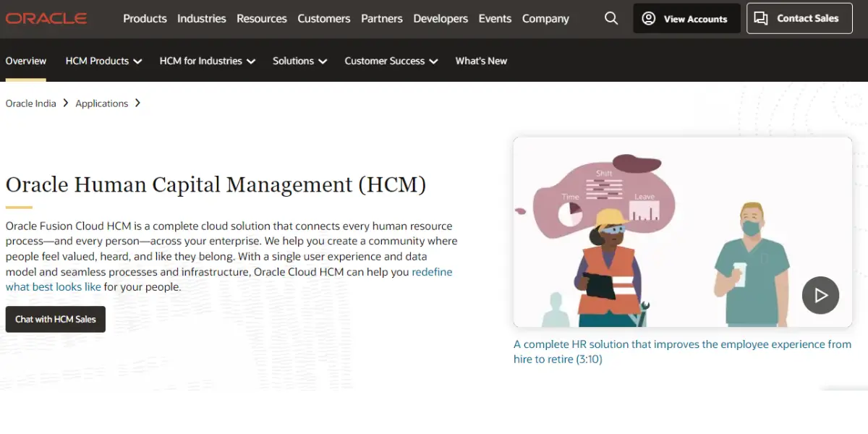Viewport: 868px width, 434px height.
Task: Click the user icon in View Accounts
Action: (x=649, y=19)
